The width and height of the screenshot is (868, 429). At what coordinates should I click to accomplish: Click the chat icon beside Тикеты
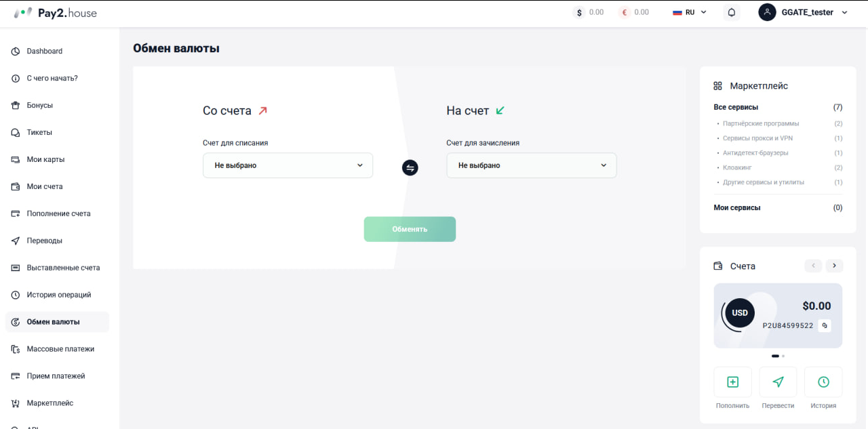[16, 133]
